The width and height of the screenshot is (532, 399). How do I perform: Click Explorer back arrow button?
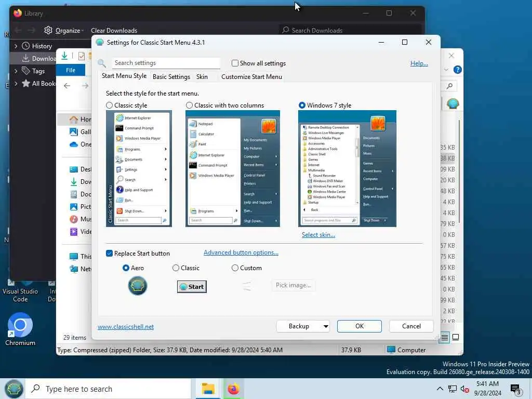67,86
